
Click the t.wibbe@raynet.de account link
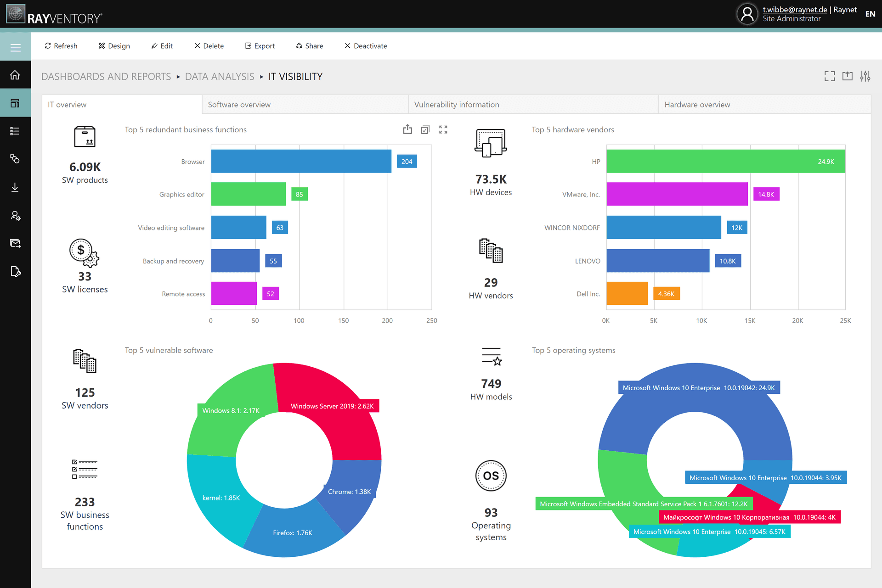(795, 10)
